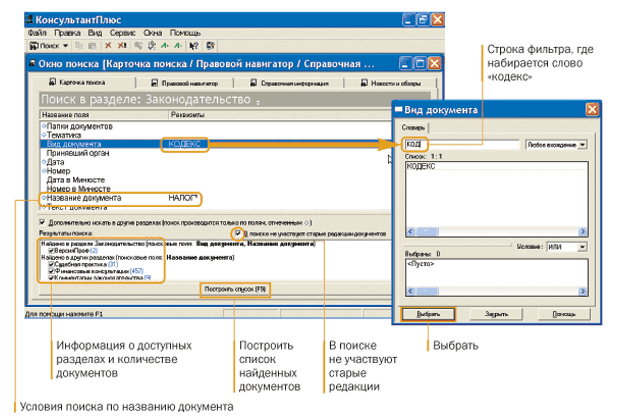Click the Выбрать button in dialog

pos(428,314)
